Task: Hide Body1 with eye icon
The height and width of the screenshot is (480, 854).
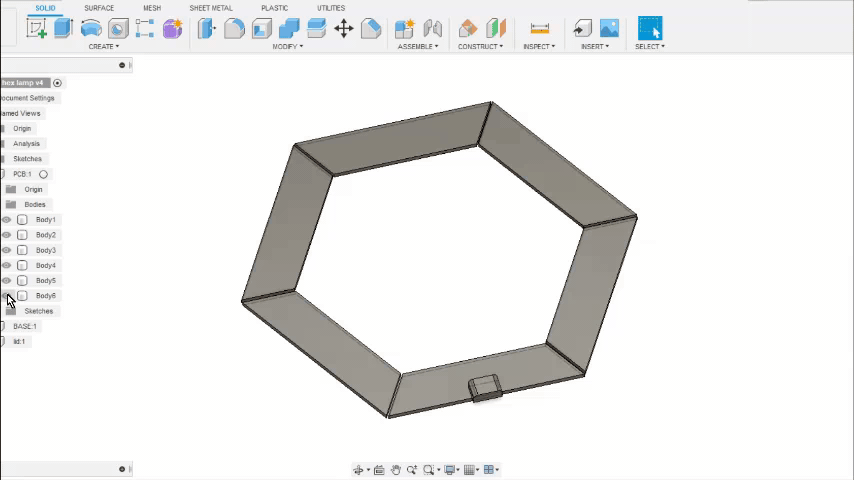Action: 6,220
